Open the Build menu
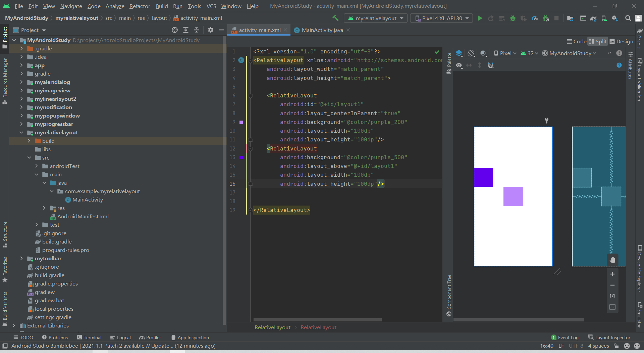The image size is (644, 353). tap(162, 6)
